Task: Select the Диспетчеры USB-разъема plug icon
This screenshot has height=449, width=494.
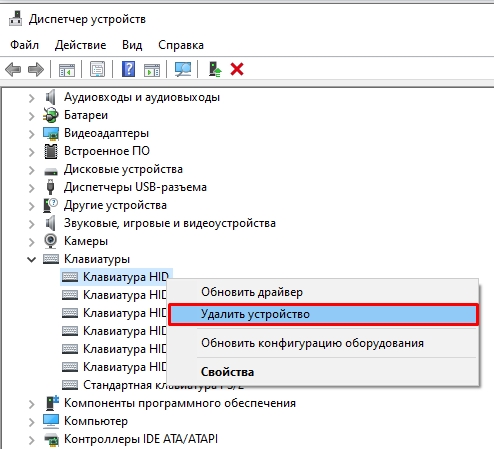Action: coord(50,187)
